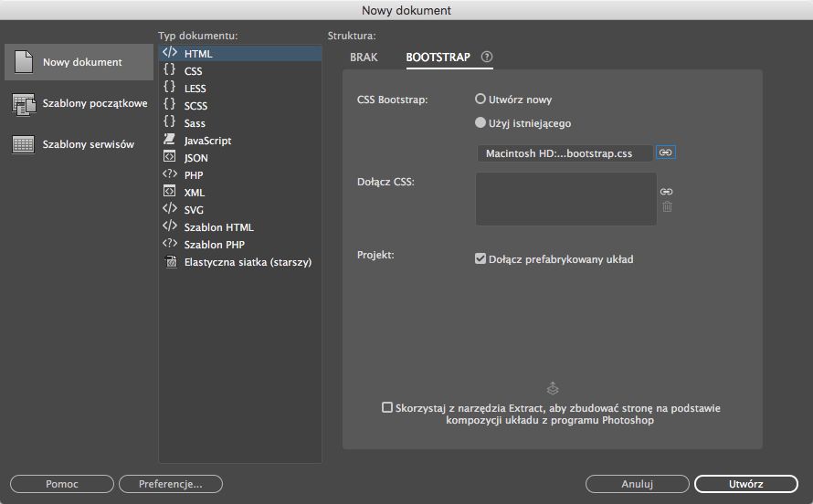Viewport: 813px width, 504px height.
Task: Click the Extract layers icon
Action: [x=553, y=388]
